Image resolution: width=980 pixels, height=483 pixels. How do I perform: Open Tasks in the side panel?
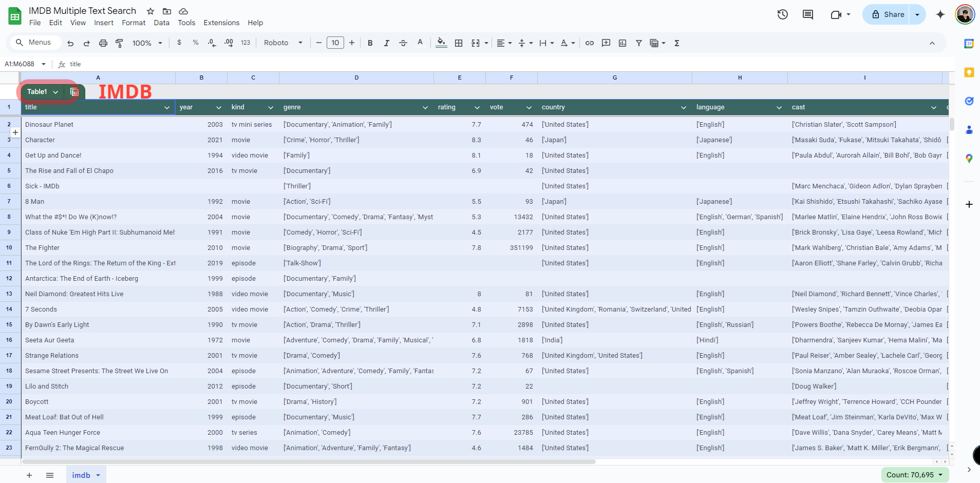tap(969, 101)
